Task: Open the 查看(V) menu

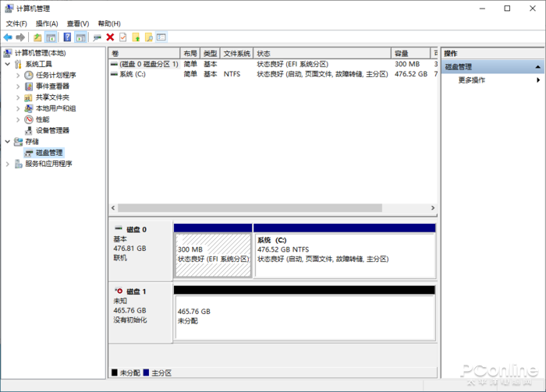Action: [x=78, y=23]
